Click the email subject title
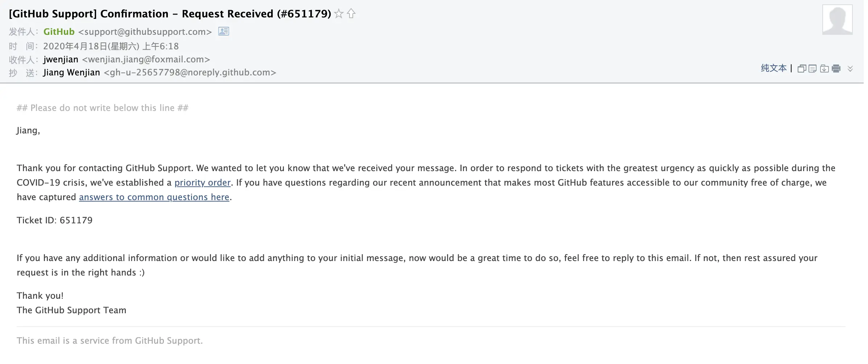The image size is (868, 364). click(x=170, y=14)
